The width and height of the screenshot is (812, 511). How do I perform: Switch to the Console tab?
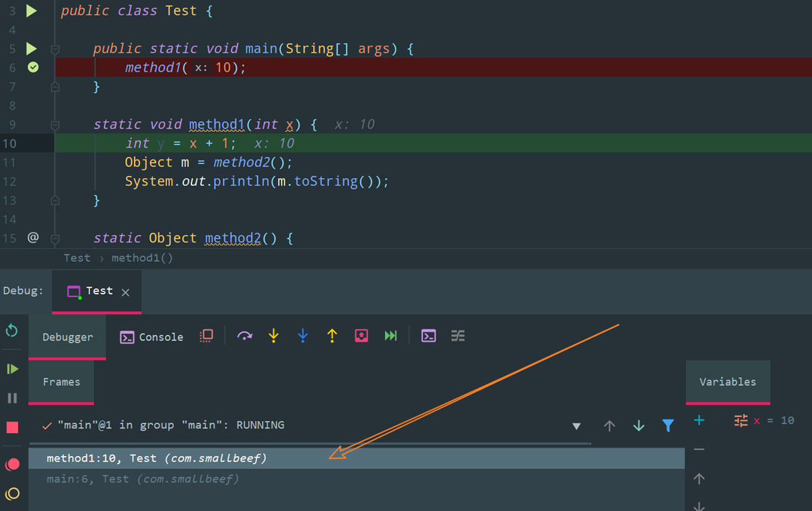pyautogui.click(x=152, y=337)
